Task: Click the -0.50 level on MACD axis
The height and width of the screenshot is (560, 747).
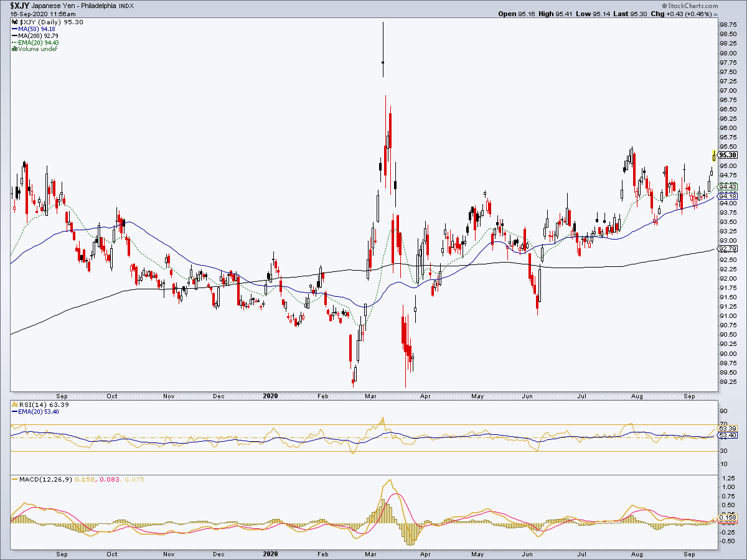Action: pos(726,541)
